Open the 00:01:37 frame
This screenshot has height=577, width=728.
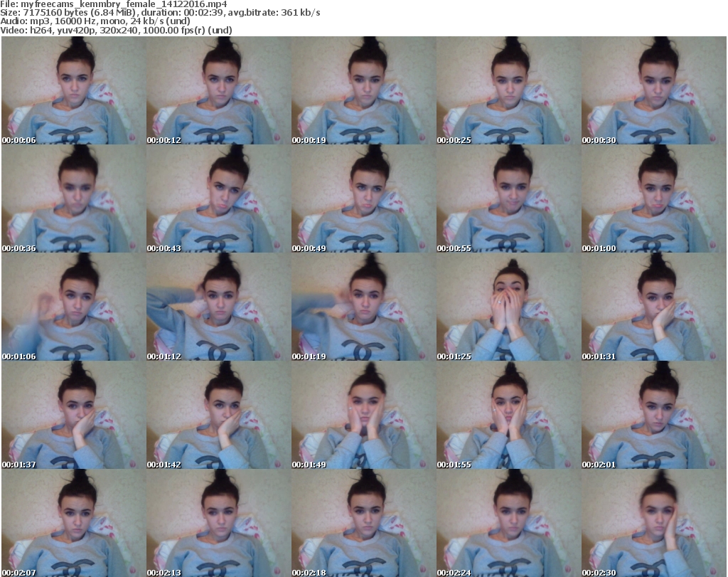point(73,415)
